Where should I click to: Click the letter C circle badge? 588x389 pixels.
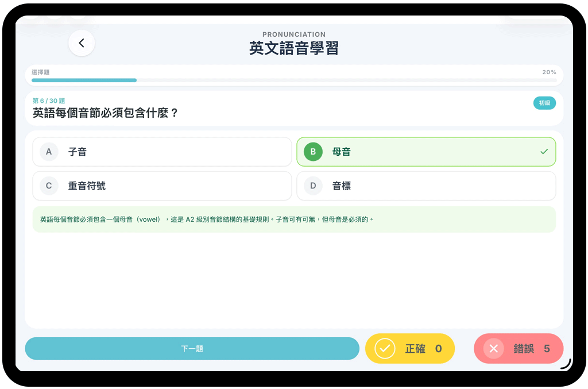click(49, 186)
